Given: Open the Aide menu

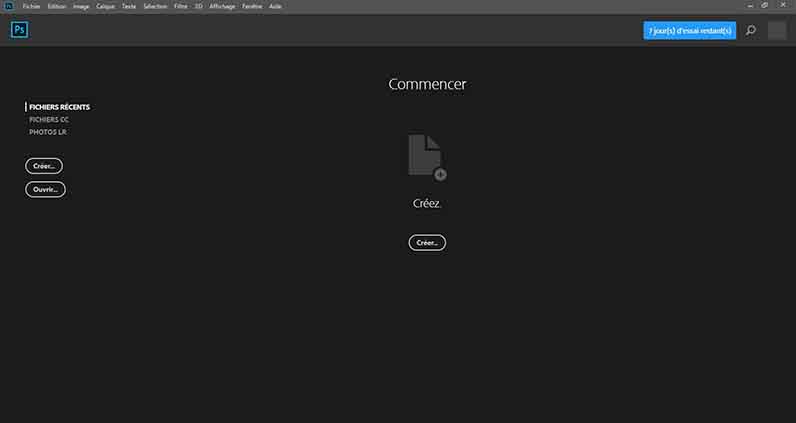Looking at the screenshot, I should click(275, 6).
